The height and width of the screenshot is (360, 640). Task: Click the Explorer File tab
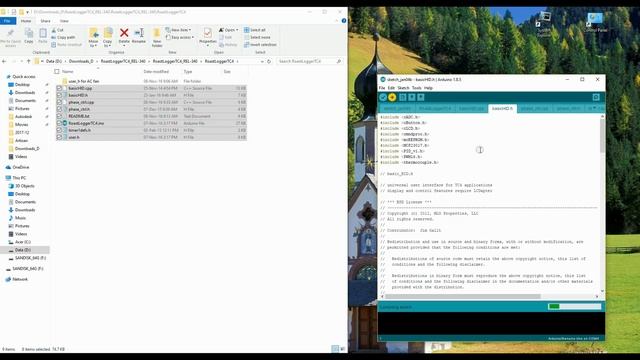[7, 21]
